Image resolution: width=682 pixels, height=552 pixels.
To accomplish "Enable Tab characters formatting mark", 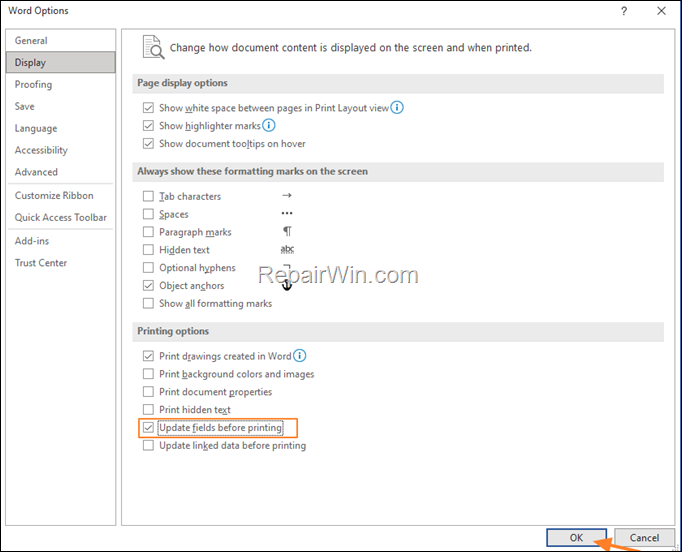I will 148,196.
